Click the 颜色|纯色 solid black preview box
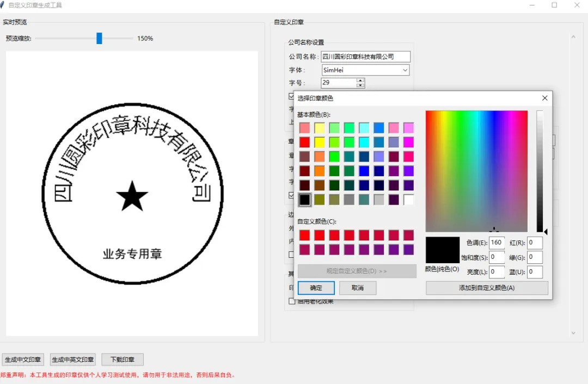The height and width of the screenshot is (384, 588). [x=443, y=250]
